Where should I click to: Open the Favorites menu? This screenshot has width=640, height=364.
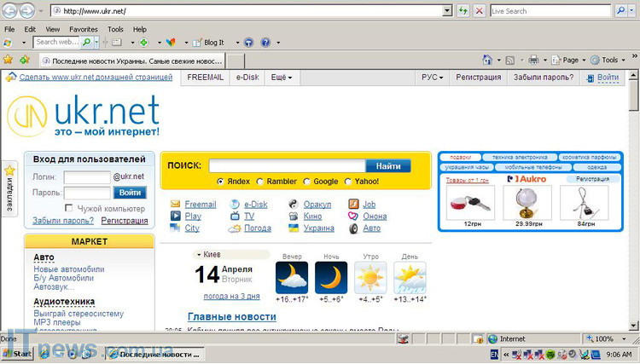coord(84,29)
